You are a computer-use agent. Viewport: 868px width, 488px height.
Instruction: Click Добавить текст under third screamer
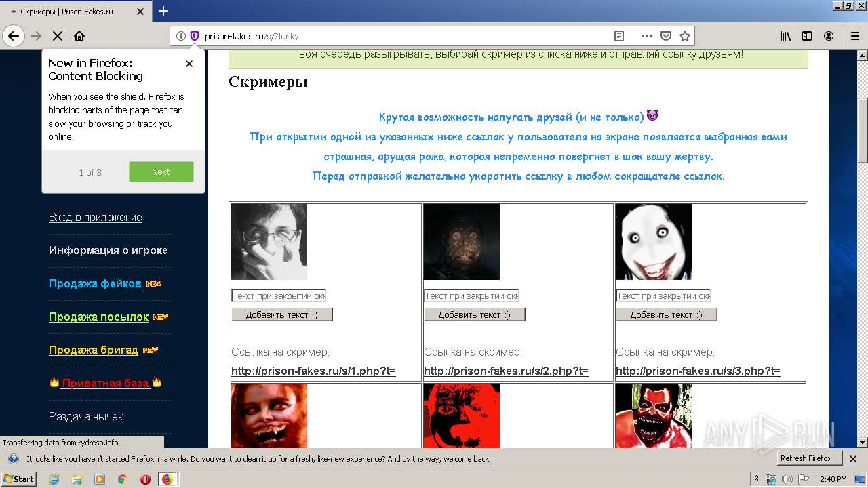667,314
